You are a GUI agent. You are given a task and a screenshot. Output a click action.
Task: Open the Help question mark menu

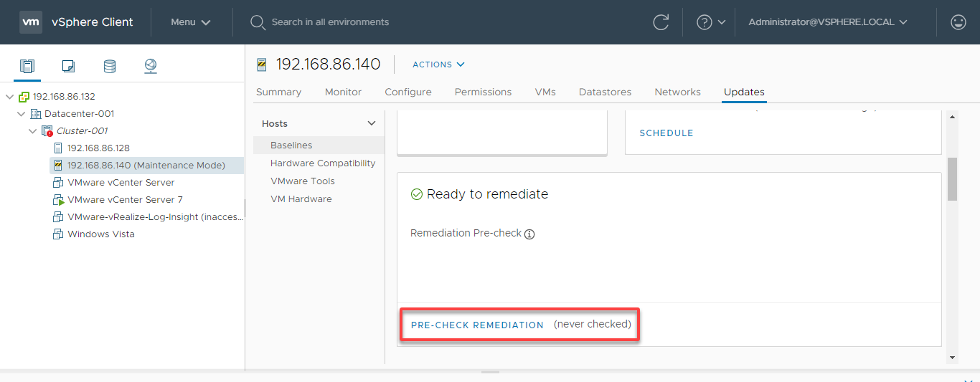point(711,22)
